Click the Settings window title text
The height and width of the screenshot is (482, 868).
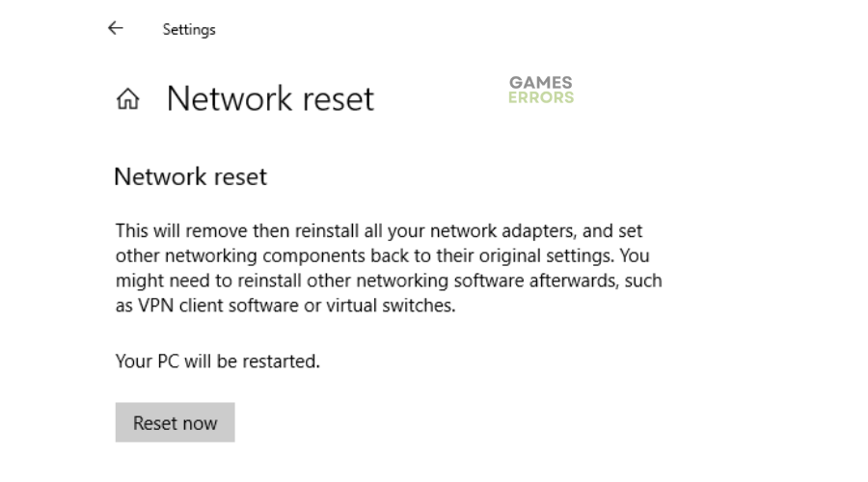click(189, 29)
